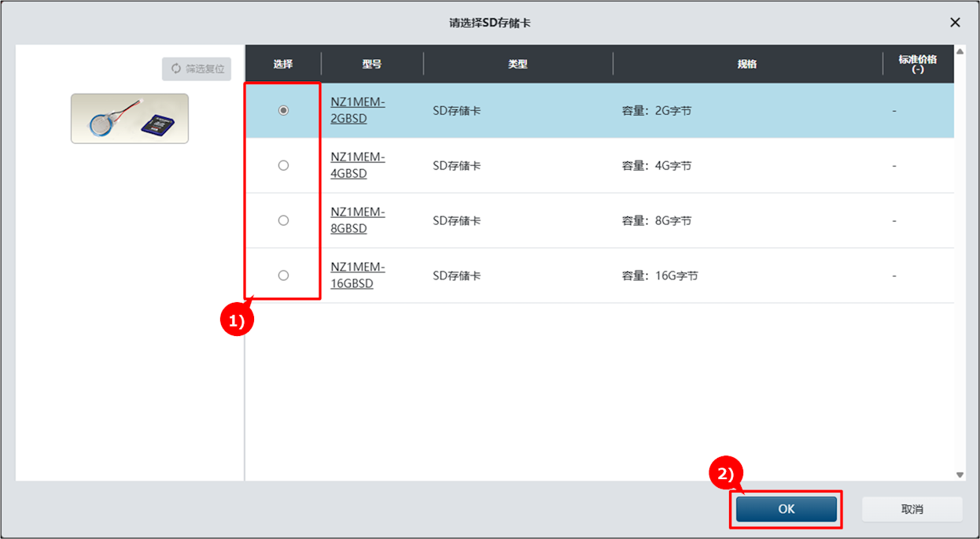This screenshot has height=539, width=980.
Task: Click the scrollbar down arrow
Action: (960, 474)
